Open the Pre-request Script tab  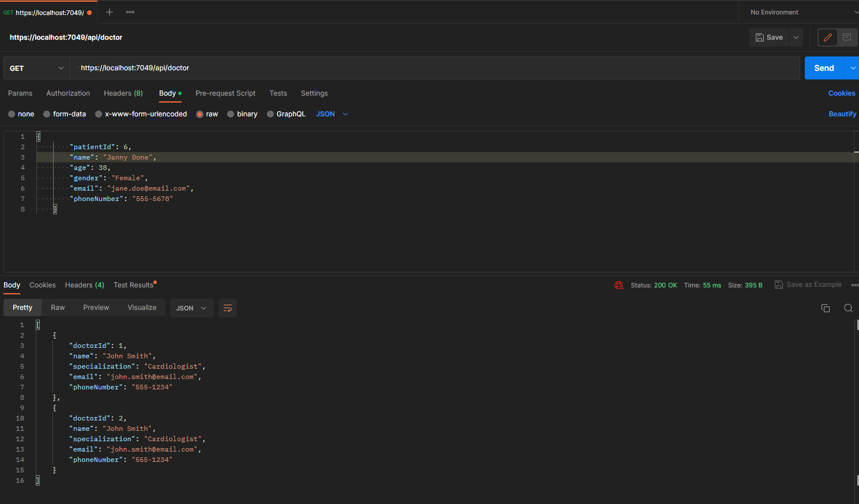(x=225, y=93)
